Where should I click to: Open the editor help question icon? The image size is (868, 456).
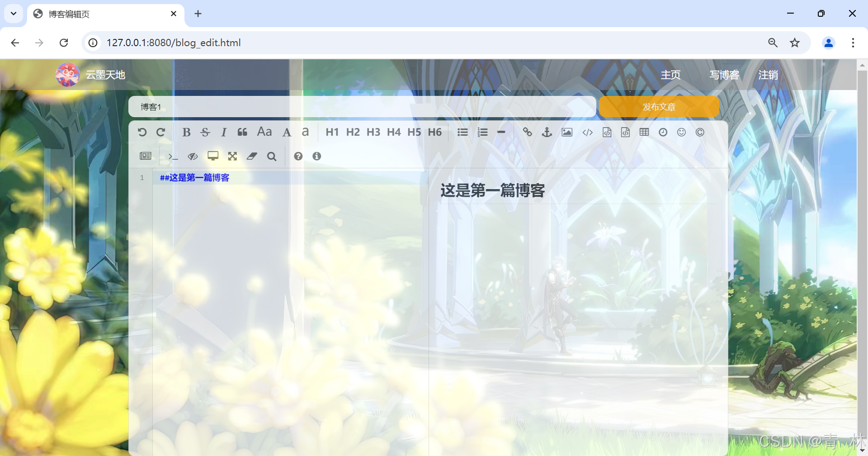pos(298,156)
